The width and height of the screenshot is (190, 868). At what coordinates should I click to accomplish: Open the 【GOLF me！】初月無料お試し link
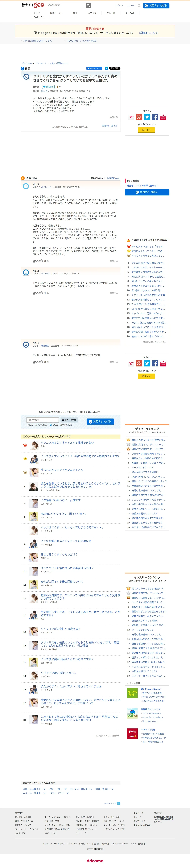82,41
